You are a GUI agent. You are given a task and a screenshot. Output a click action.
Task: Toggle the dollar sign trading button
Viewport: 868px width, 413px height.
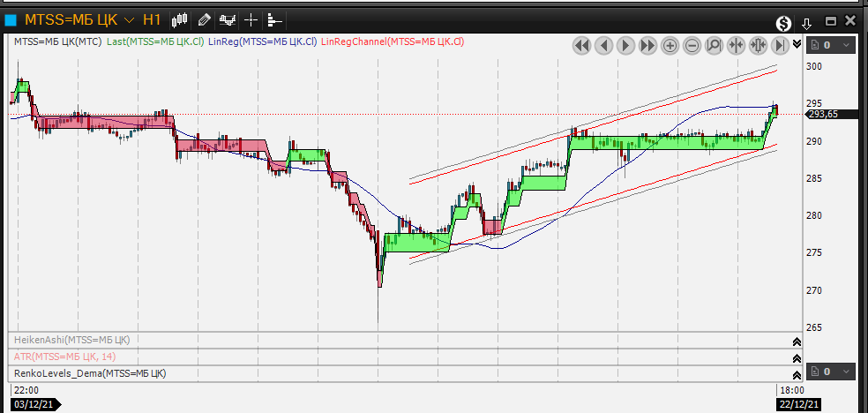click(x=783, y=23)
